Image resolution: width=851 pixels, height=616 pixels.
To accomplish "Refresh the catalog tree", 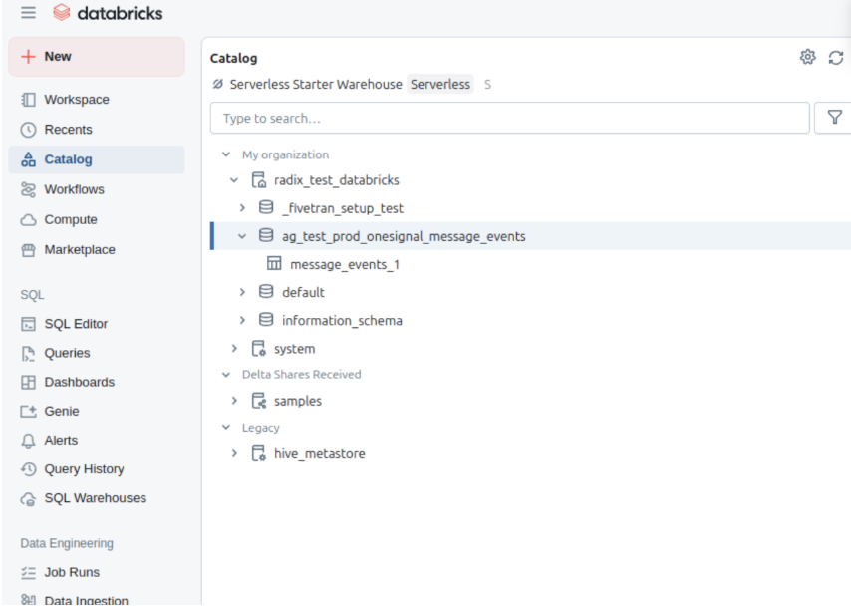I will (836, 57).
